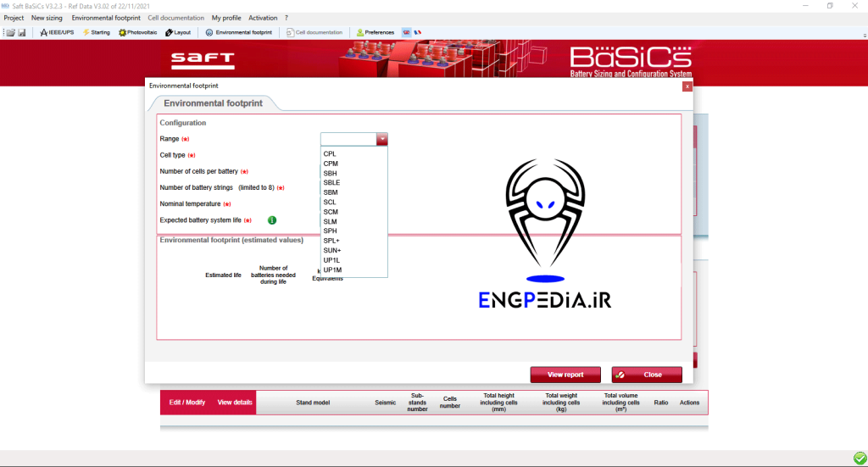Click the View report button

coord(565,375)
